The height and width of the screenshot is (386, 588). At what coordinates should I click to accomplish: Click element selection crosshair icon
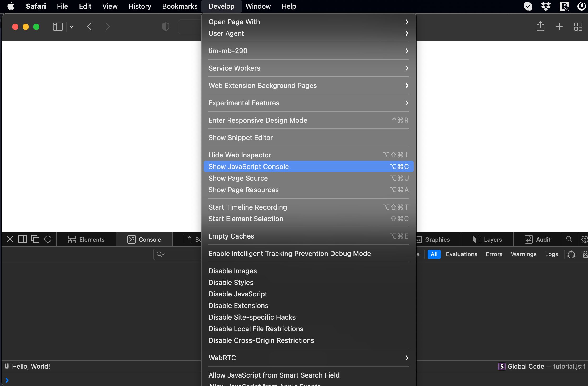point(48,239)
